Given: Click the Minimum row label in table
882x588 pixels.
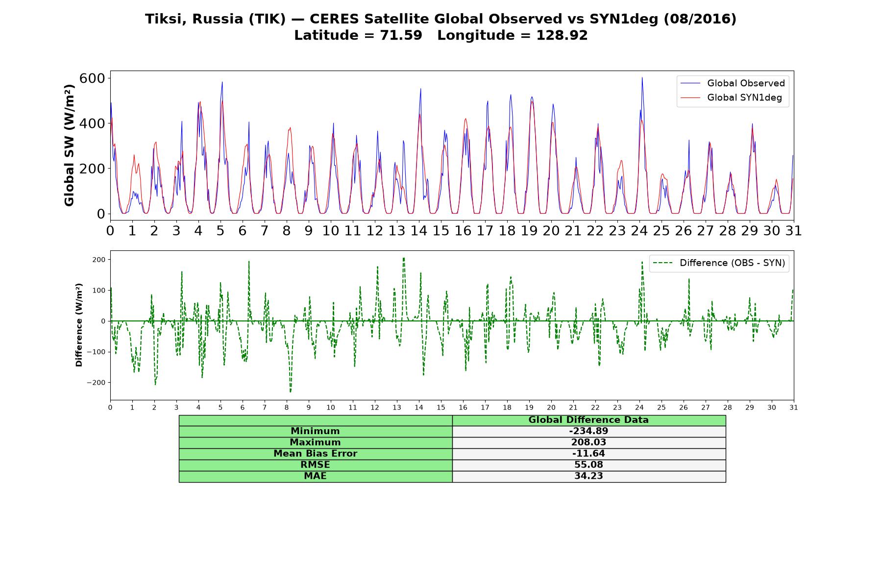Looking at the screenshot, I should (316, 431).
